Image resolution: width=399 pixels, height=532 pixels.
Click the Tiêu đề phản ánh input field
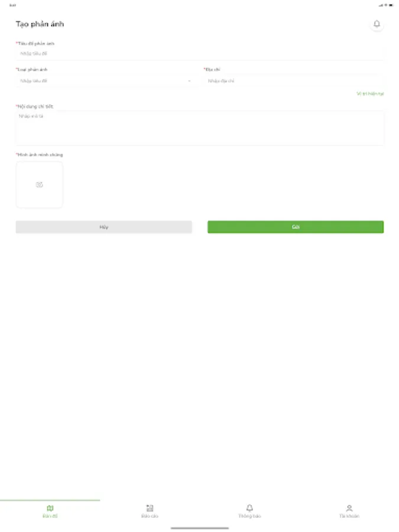point(199,52)
